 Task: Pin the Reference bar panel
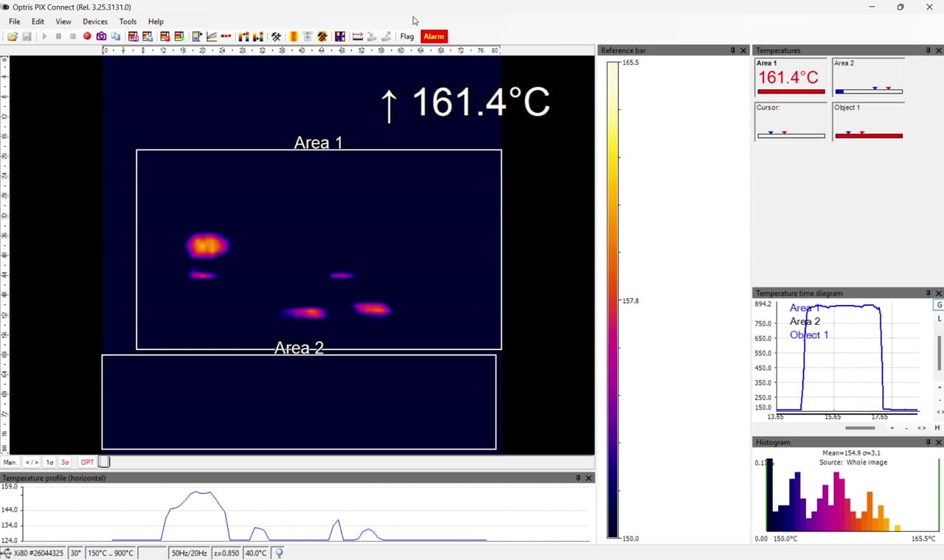point(733,50)
